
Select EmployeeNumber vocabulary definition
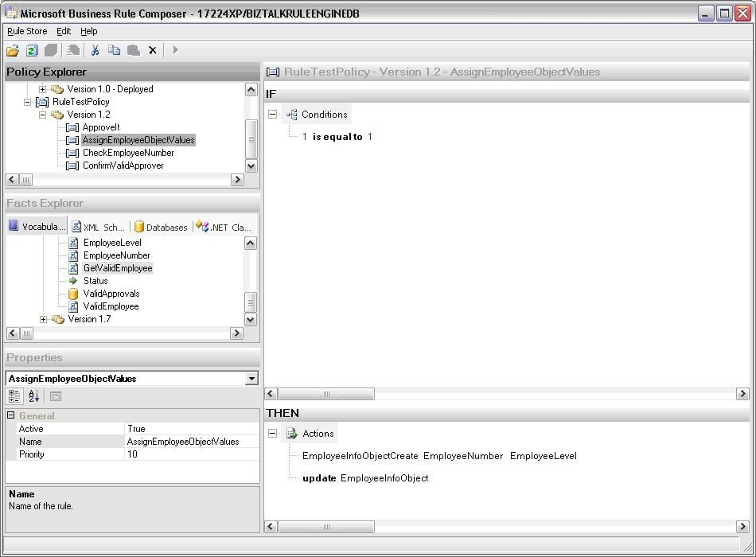117,255
